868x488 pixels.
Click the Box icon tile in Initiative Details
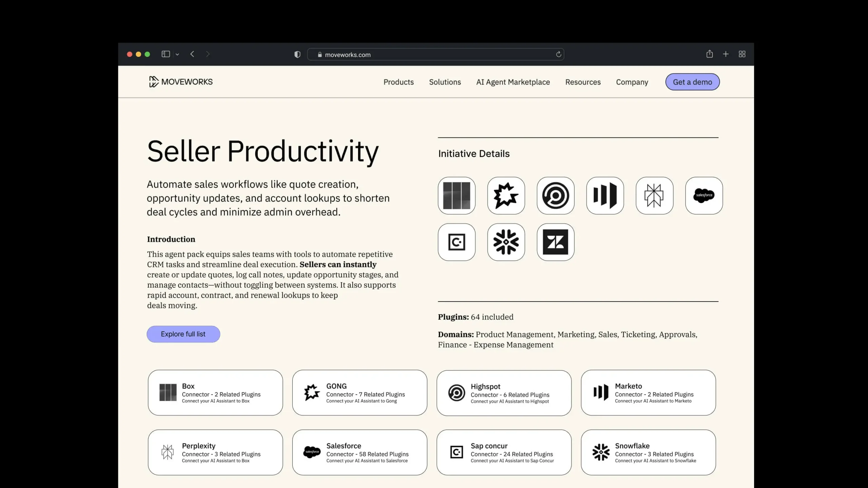tap(456, 196)
